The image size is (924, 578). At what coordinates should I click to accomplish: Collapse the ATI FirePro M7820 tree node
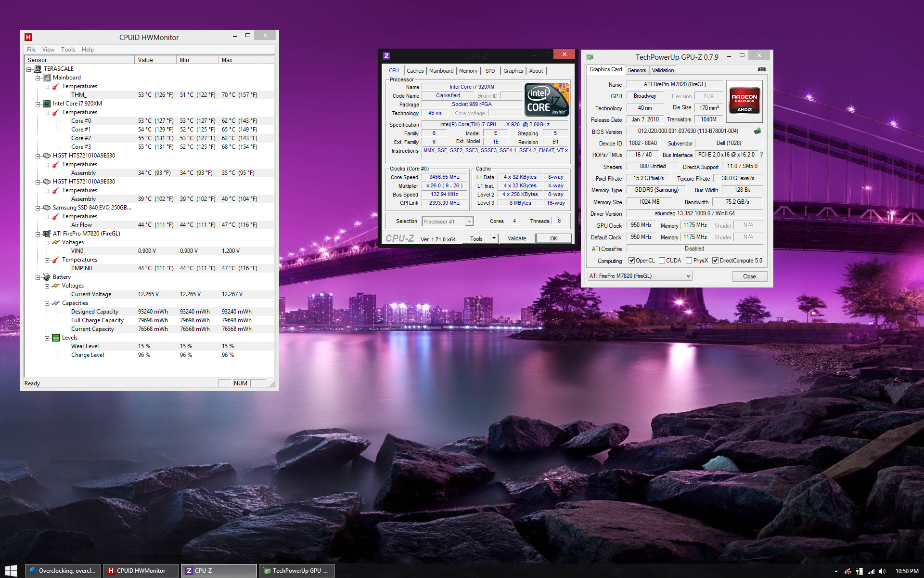(38, 234)
